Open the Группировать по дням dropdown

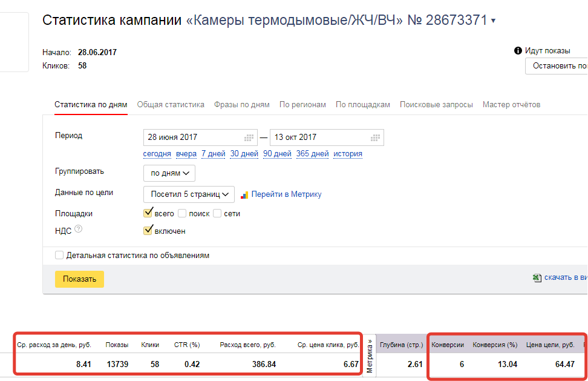(x=169, y=173)
